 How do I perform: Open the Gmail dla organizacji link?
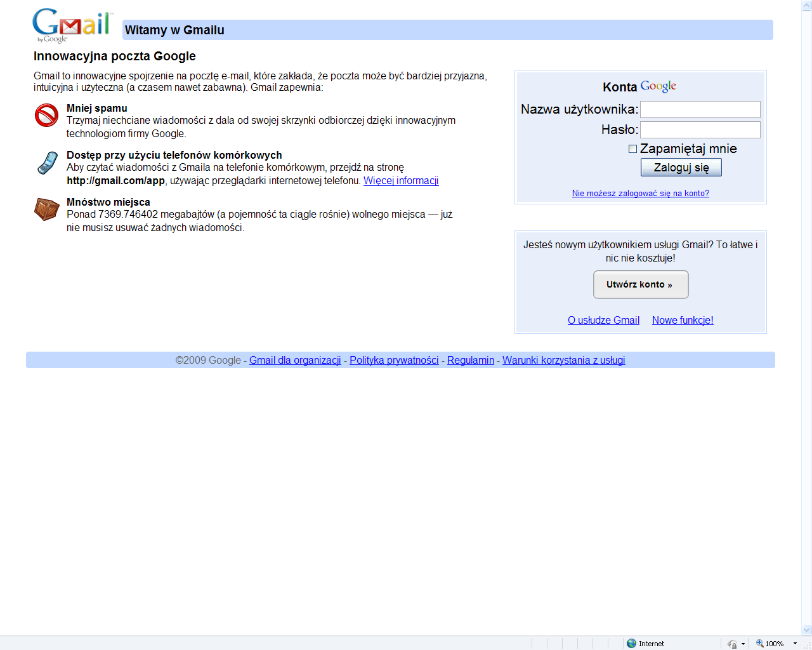click(x=295, y=361)
